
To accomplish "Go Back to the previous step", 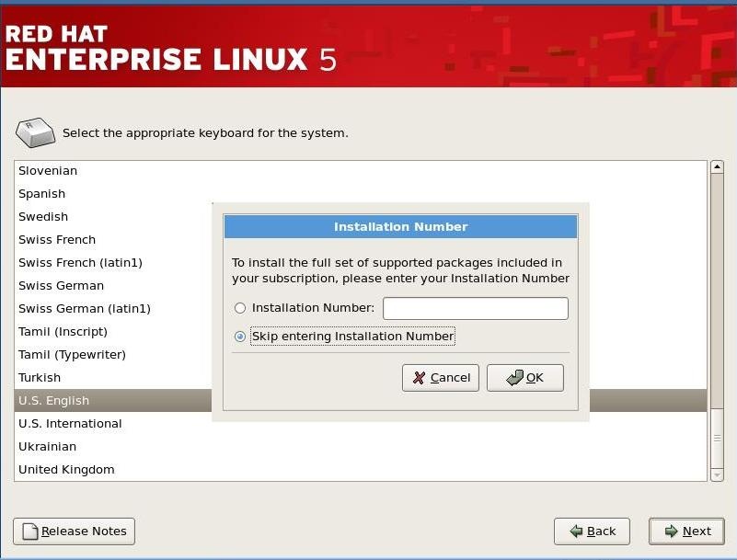I will pyautogui.click(x=592, y=531).
